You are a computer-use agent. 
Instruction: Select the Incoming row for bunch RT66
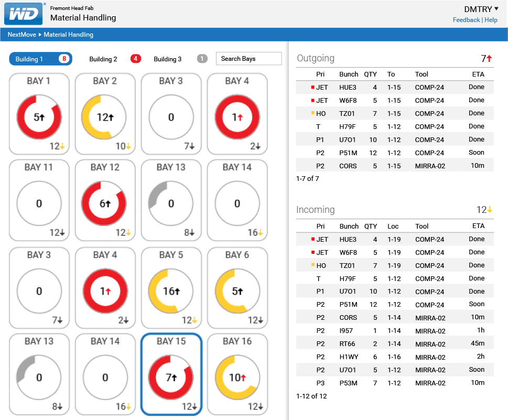click(x=395, y=344)
